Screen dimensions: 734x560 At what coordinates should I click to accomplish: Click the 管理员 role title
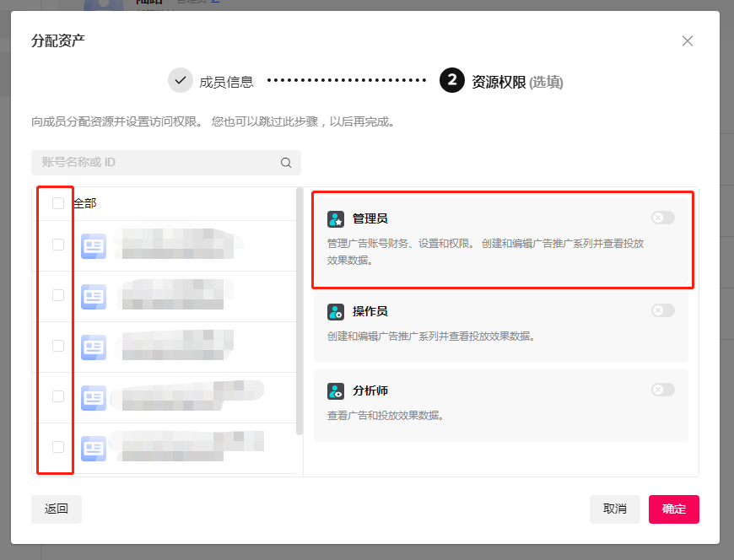coord(370,218)
